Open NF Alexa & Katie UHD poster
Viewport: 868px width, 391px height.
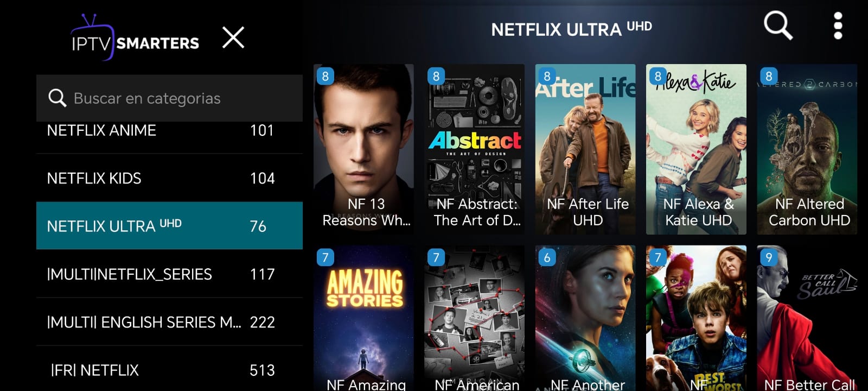696,149
